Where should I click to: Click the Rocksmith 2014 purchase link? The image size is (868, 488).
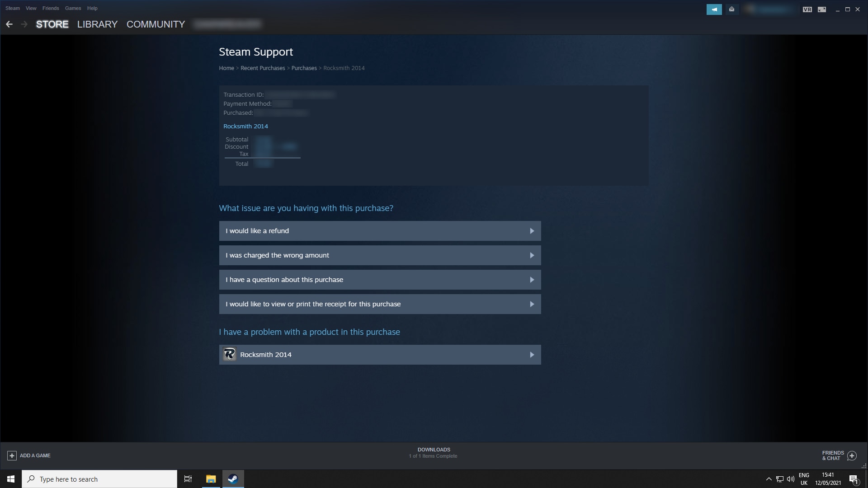coord(245,126)
